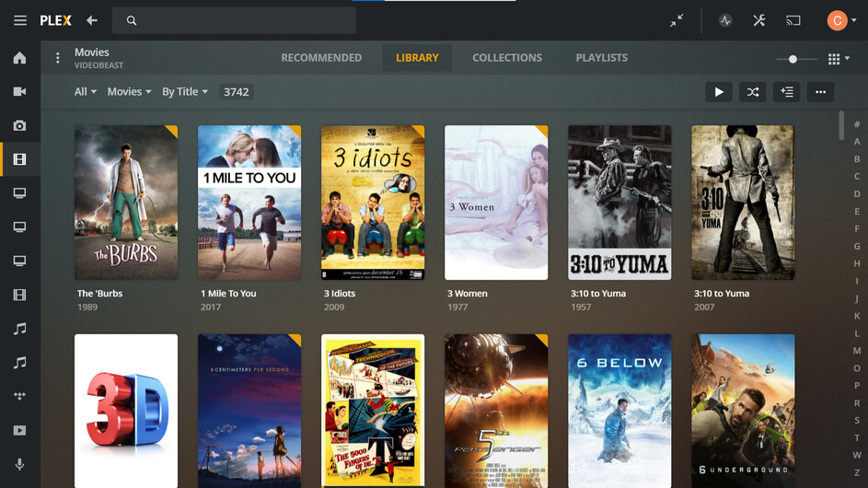Screen dimensions: 868x488
Task: Open the third TV monitor sidebar library
Action: click(20, 261)
